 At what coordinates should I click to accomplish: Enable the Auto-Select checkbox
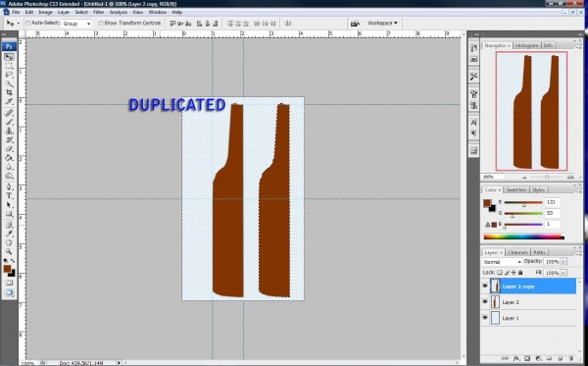(x=27, y=24)
